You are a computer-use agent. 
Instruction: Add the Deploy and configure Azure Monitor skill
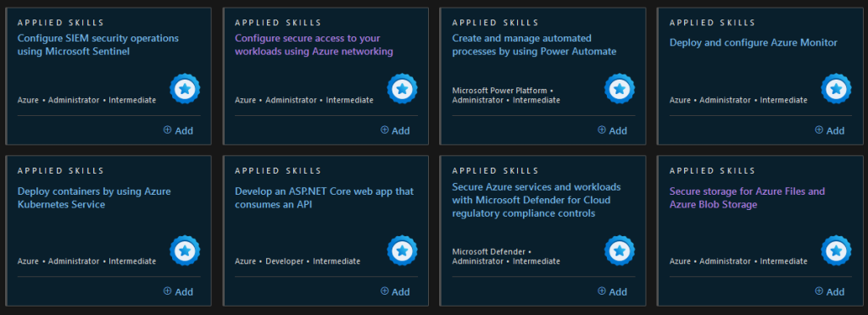click(x=830, y=130)
